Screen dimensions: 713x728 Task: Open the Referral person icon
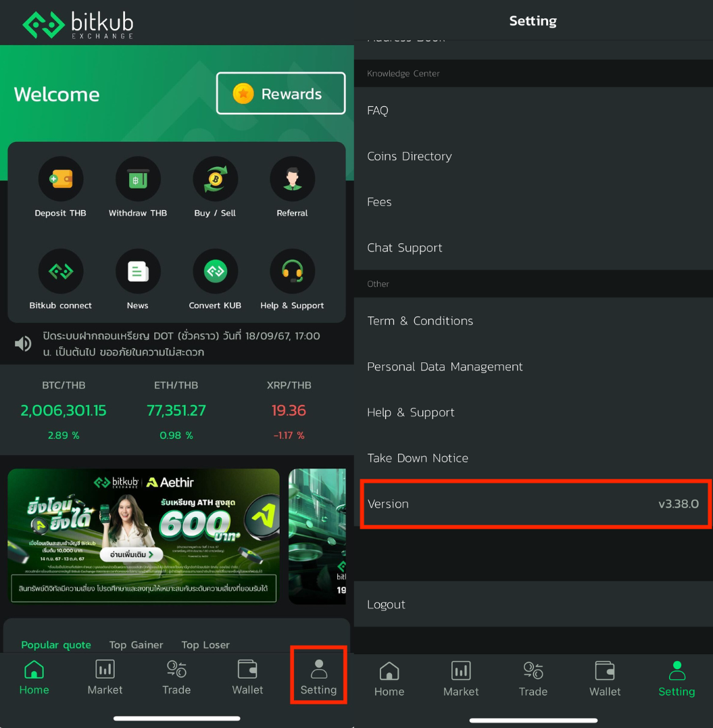[x=293, y=179]
